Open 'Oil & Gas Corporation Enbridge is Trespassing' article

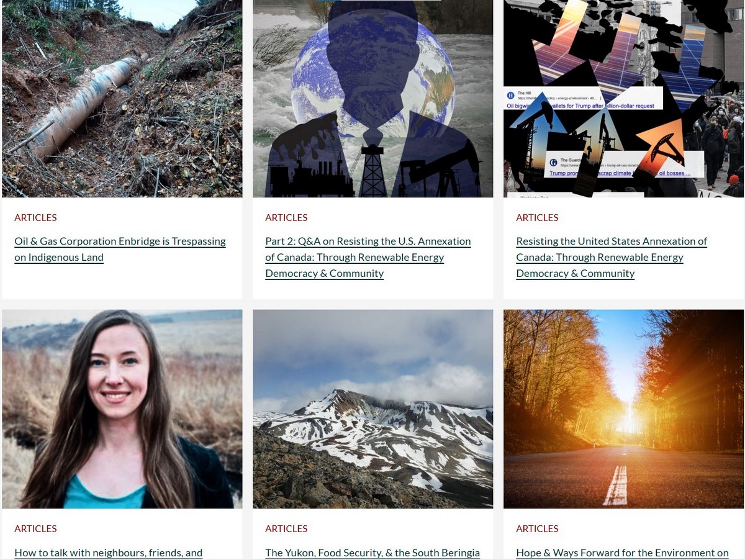(120, 249)
